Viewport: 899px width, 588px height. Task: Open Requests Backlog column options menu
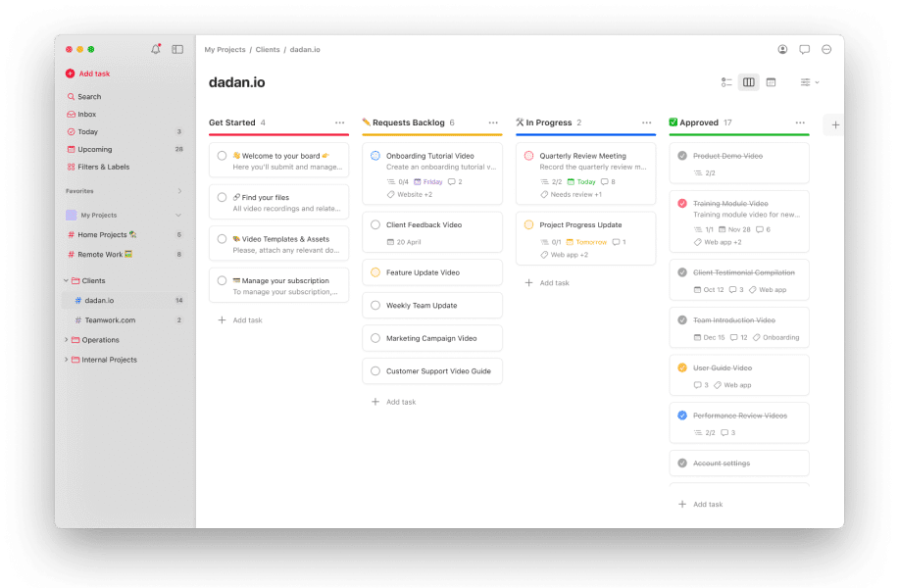click(493, 122)
